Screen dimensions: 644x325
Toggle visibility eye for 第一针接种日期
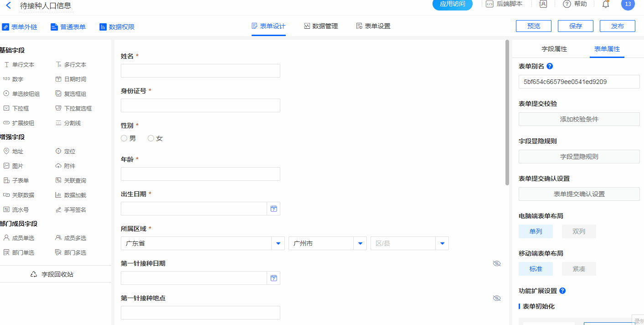(x=497, y=263)
